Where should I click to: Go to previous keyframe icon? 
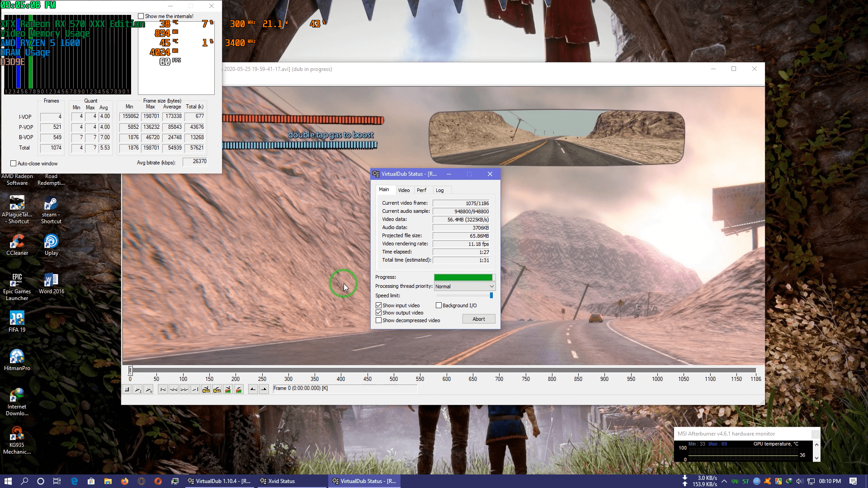click(x=206, y=389)
